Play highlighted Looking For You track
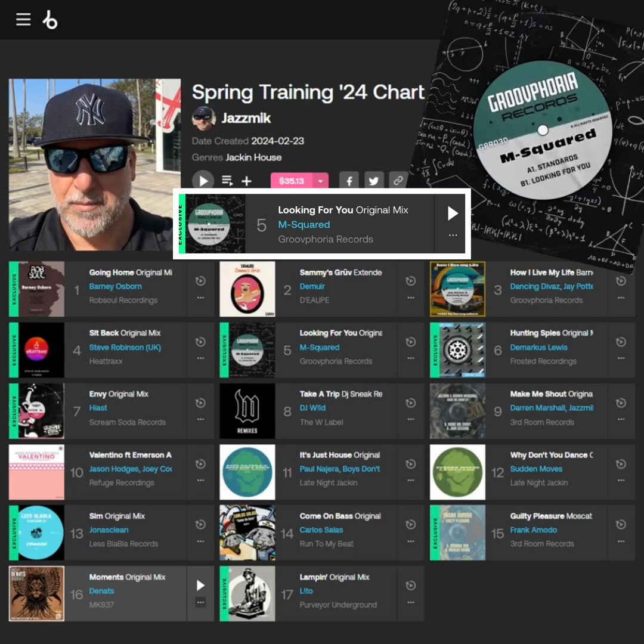644x644 pixels. tap(453, 213)
